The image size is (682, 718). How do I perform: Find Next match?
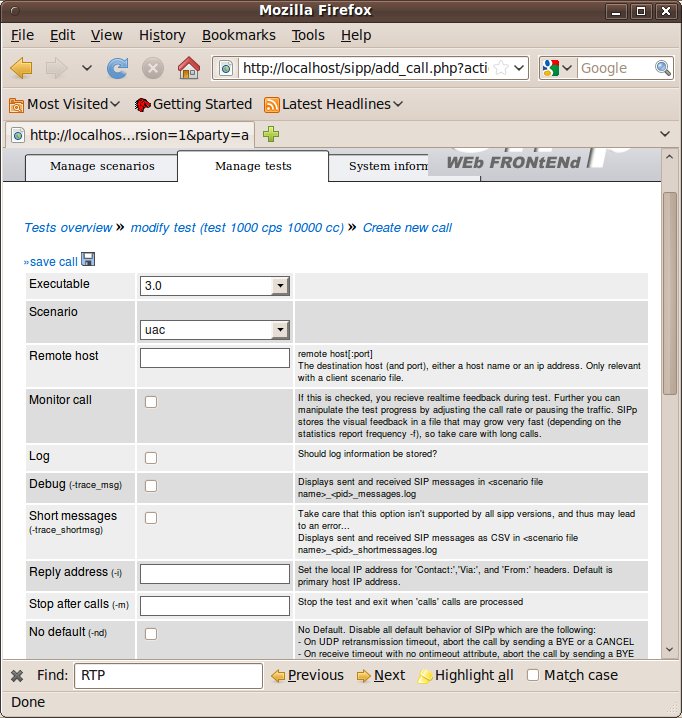[x=381, y=675]
